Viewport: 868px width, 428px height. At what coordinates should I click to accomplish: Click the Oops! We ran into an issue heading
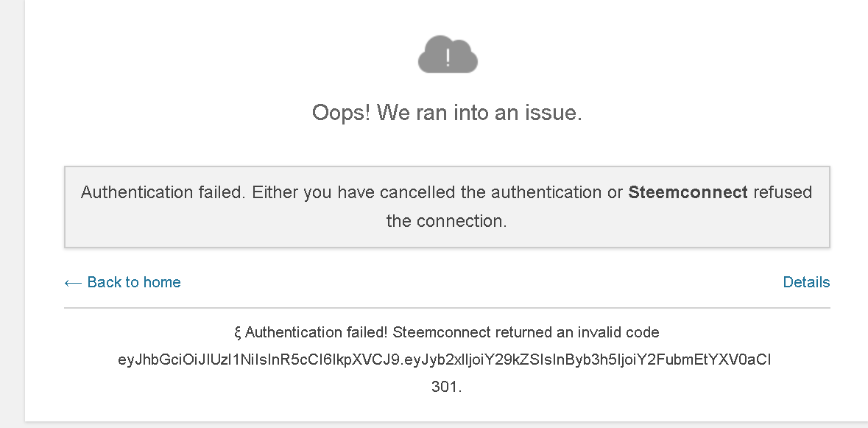click(x=447, y=113)
